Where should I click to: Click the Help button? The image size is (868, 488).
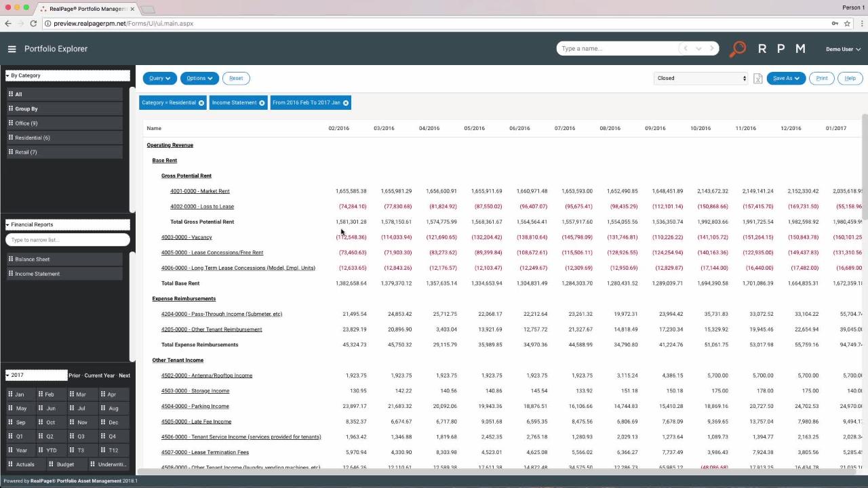coord(850,78)
